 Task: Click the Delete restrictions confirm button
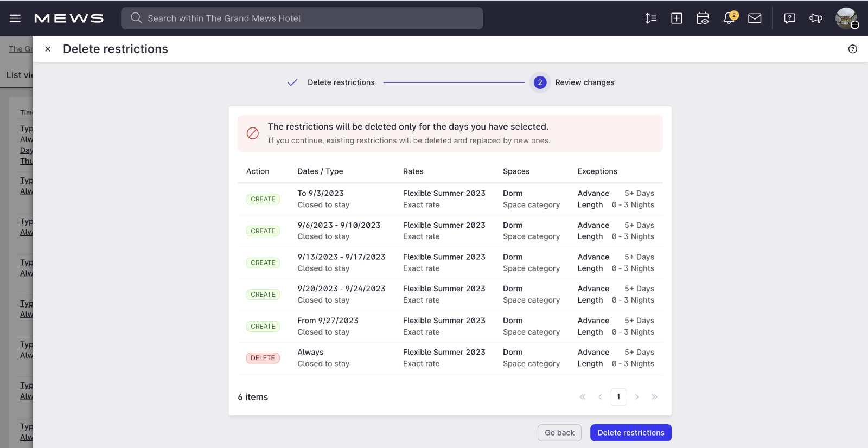click(630, 433)
